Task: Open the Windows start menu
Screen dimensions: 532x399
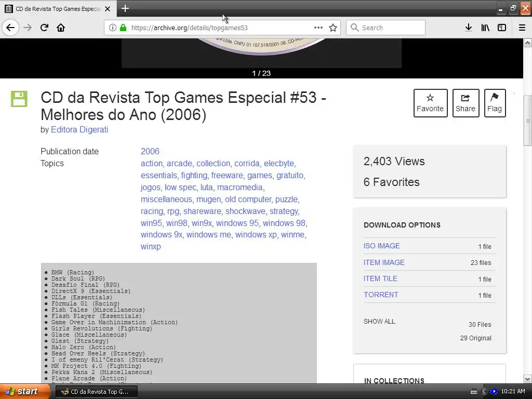Action: (x=24, y=391)
